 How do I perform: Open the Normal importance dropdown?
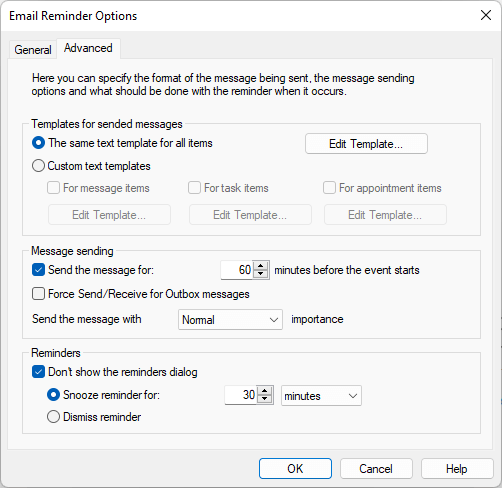[x=230, y=320]
